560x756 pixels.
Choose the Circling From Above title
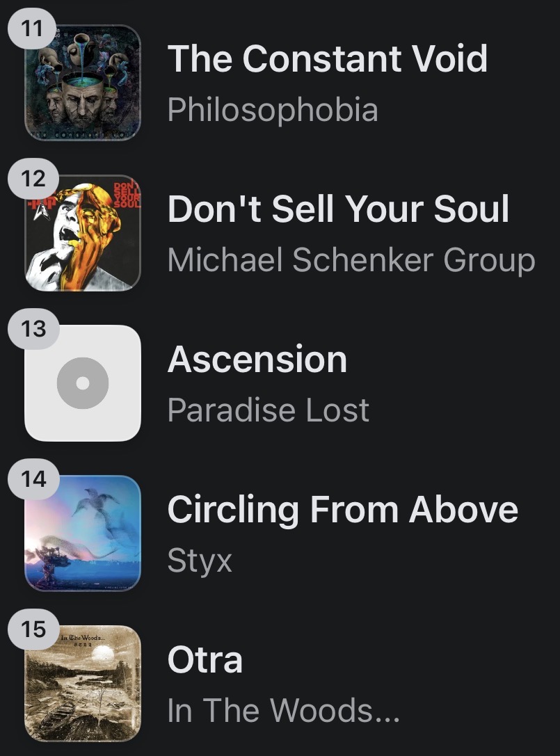(343, 510)
